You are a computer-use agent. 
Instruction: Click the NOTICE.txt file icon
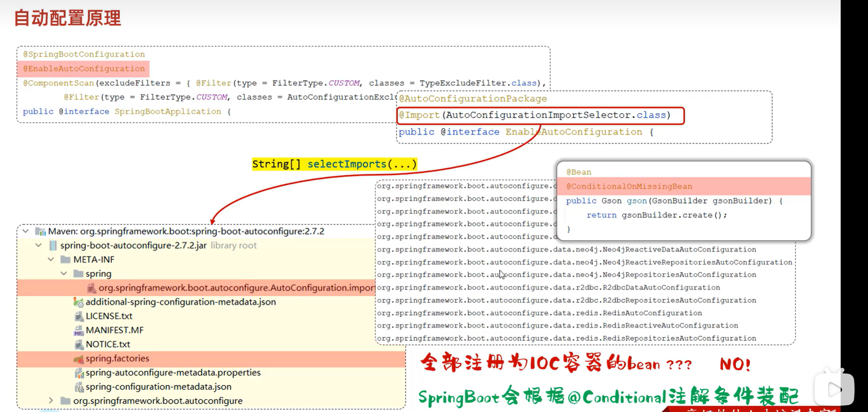[79, 344]
